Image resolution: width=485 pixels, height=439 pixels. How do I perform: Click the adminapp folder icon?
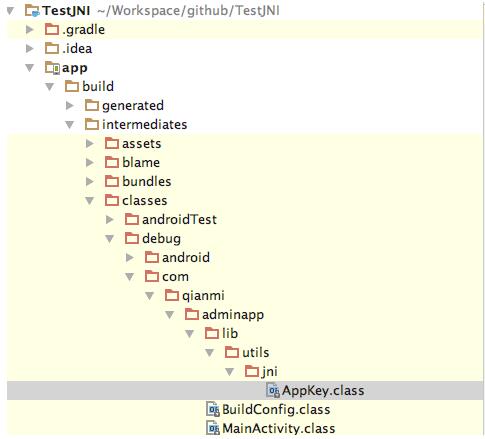pyautogui.click(x=192, y=314)
